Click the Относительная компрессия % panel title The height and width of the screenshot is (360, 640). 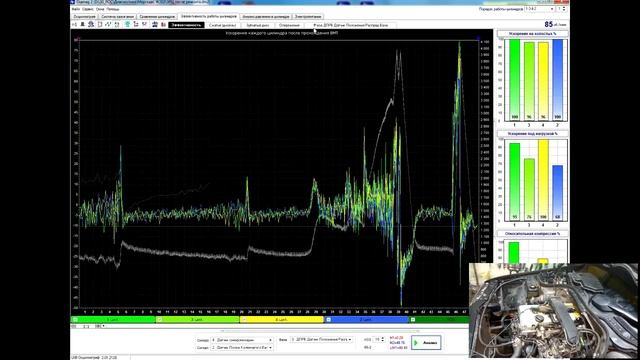tap(532, 233)
